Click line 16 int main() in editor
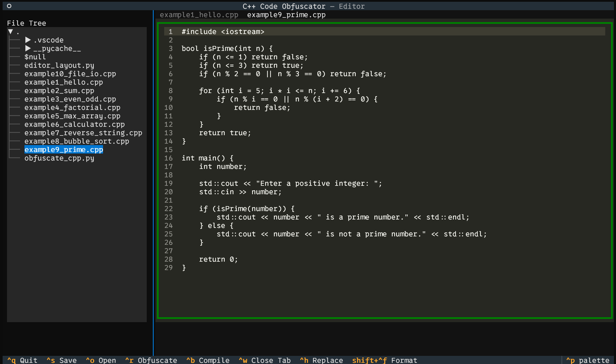 click(x=207, y=158)
